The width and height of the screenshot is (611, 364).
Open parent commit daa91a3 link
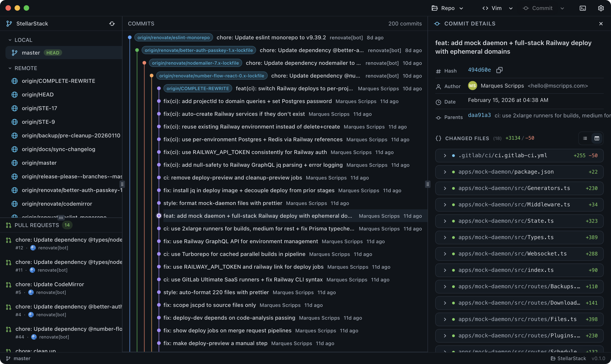[x=479, y=115]
